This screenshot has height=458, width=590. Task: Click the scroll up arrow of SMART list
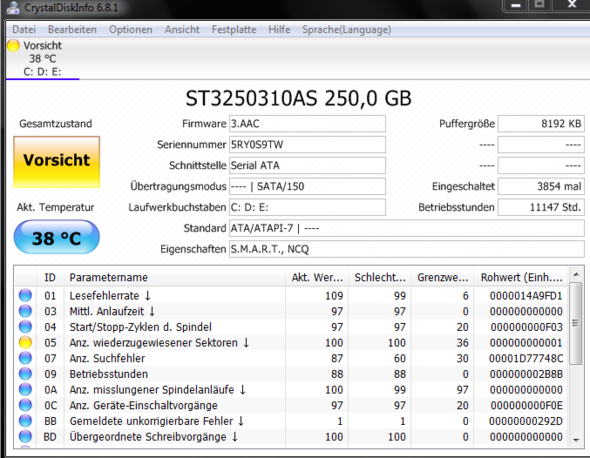(x=576, y=274)
